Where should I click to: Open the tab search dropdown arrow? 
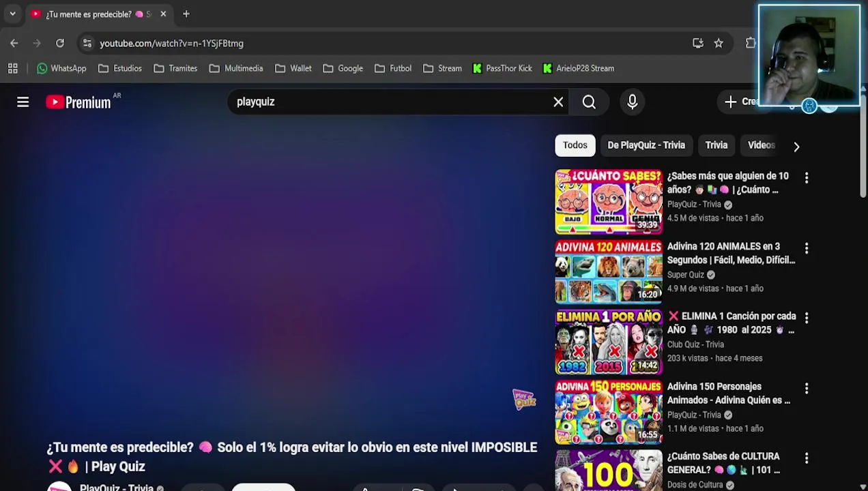coord(12,14)
